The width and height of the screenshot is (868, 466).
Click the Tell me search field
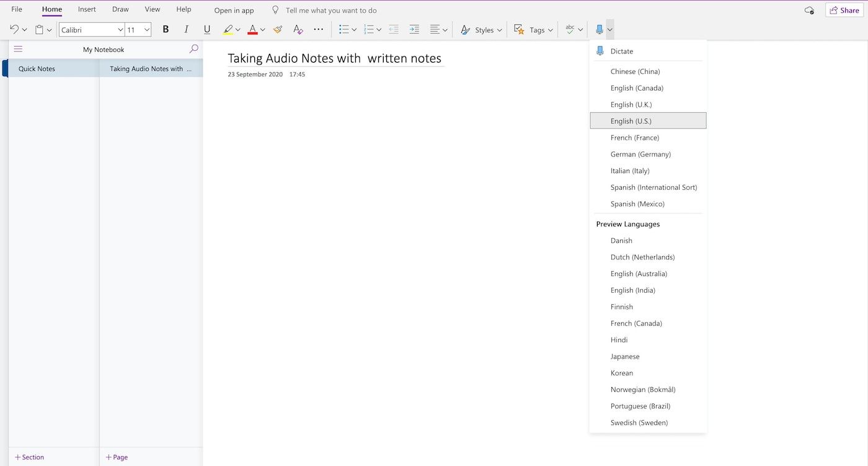point(331,11)
